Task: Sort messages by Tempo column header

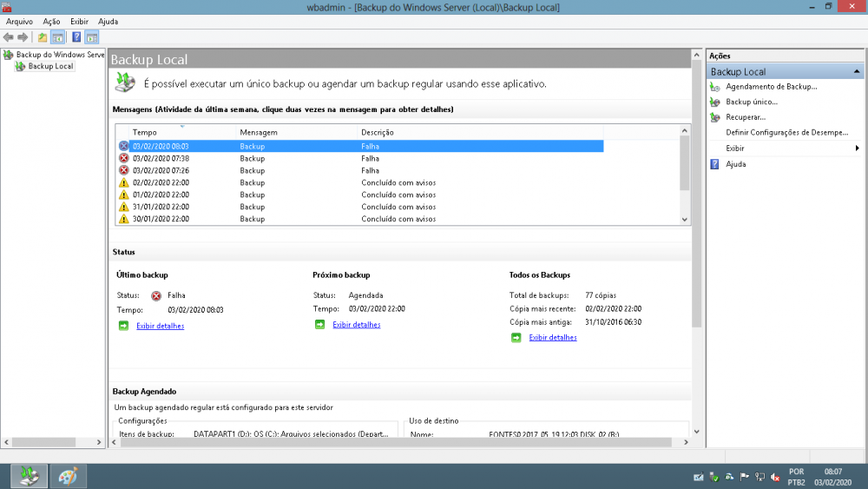Action: [x=182, y=132]
